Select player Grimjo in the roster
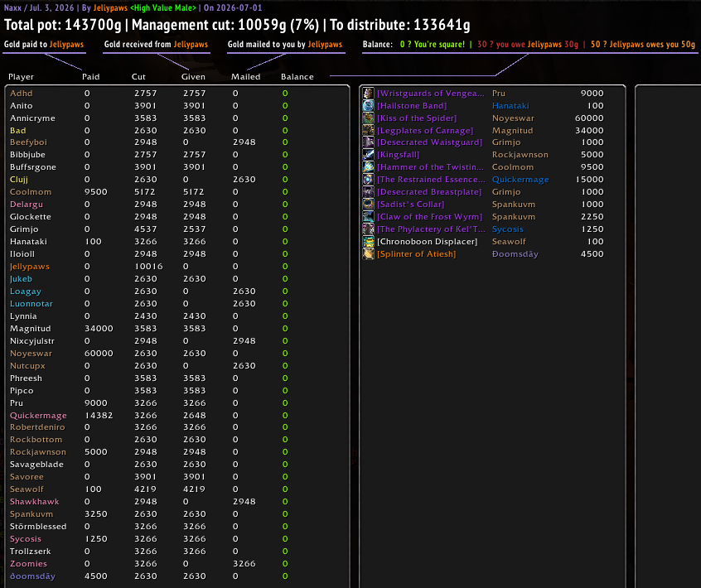 point(24,229)
